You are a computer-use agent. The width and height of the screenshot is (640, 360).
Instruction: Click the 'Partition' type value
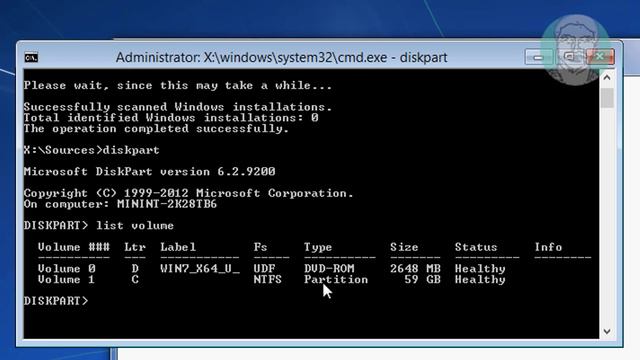click(336, 280)
